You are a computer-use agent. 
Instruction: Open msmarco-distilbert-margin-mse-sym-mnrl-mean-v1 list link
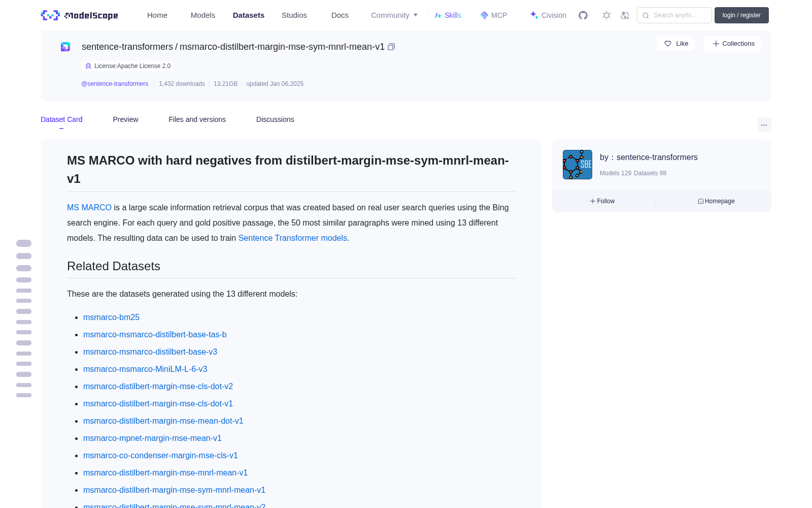174,490
